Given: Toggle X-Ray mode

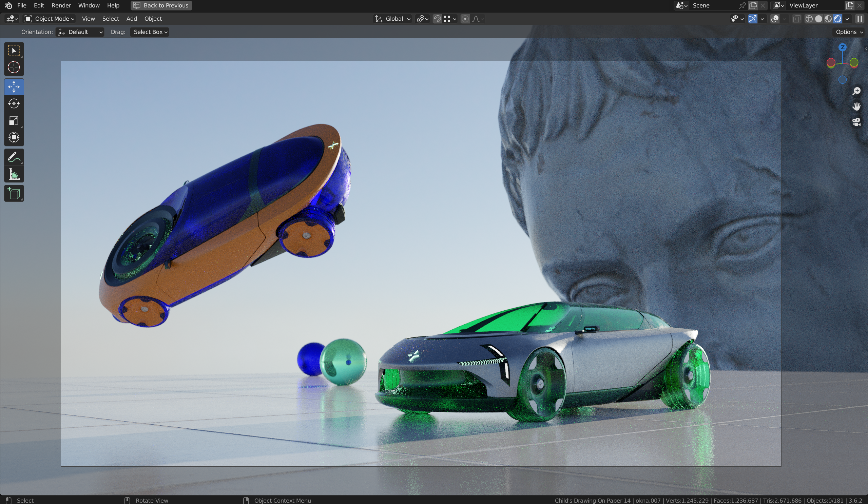Looking at the screenshot, I should point(796,19).
